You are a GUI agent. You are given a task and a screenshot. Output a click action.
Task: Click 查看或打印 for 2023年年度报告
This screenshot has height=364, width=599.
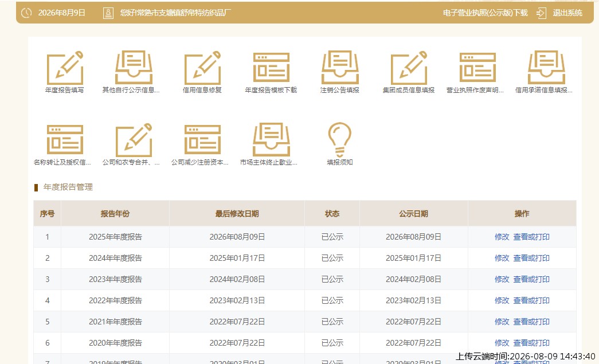click(531, 279)
